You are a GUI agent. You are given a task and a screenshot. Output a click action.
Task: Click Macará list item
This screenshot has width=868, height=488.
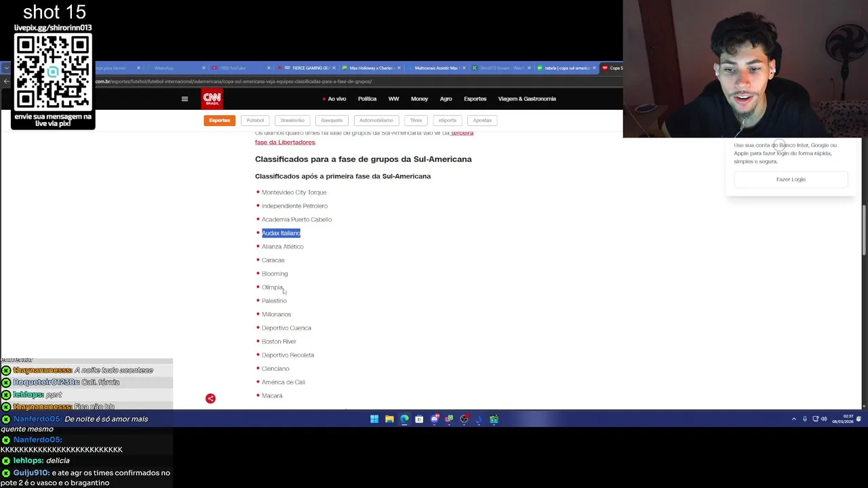(x=272, y=396)
